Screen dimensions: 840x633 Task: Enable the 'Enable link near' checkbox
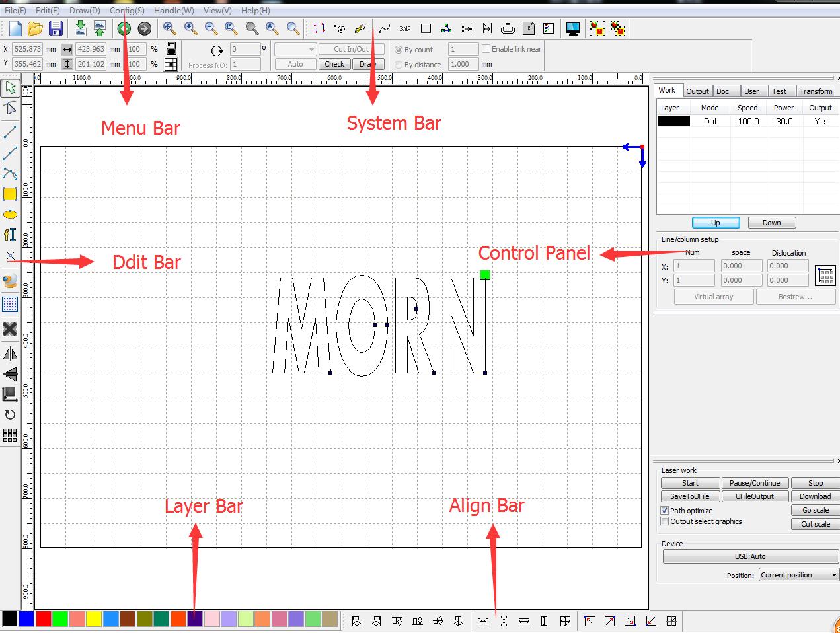tap(486, 48)
